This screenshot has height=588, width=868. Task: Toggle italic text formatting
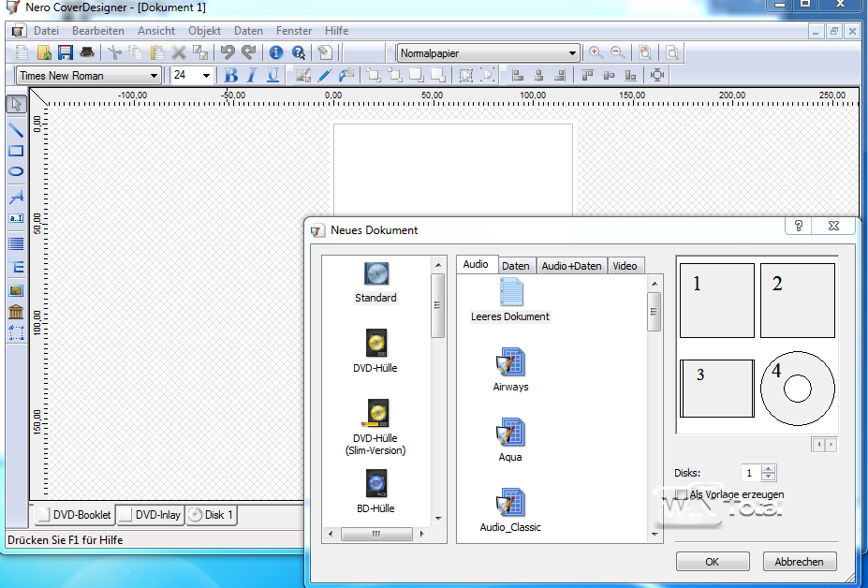pos(252,75)
